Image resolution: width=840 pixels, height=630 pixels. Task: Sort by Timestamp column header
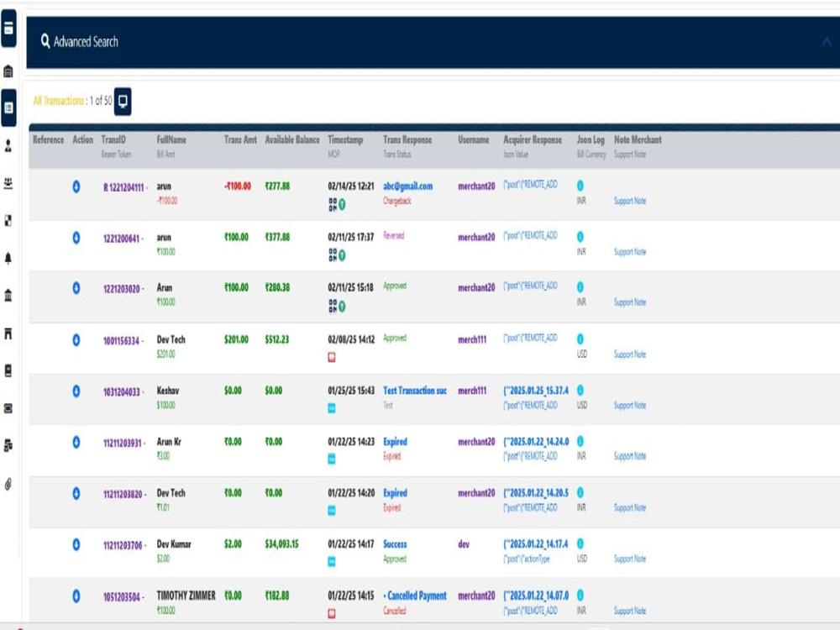(x=345, y=139)
